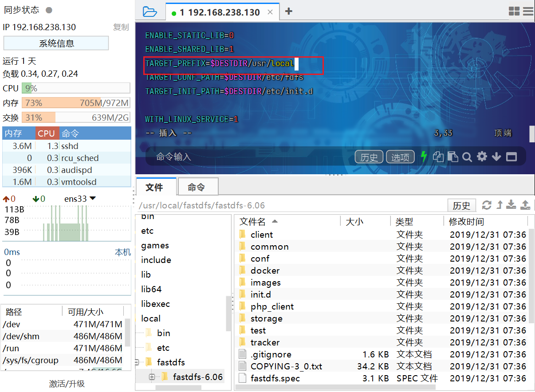
Task: Click the sync status indicator dot
Action: tap(49, 10)
